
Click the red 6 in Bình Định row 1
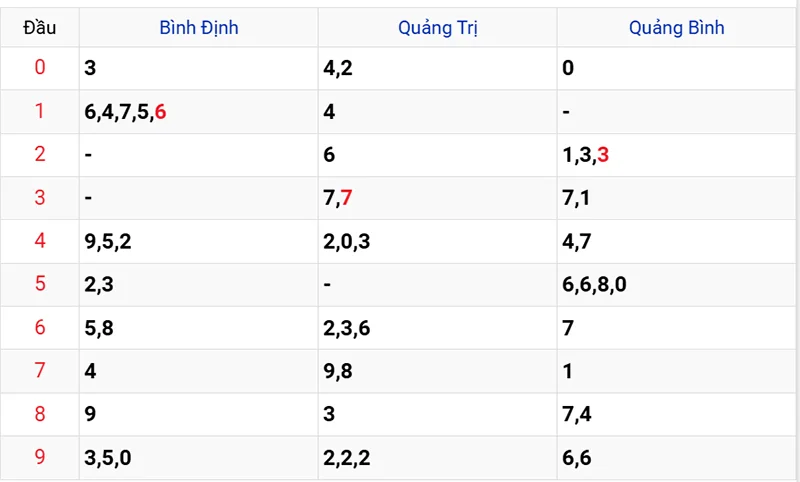tap(161, 112)
